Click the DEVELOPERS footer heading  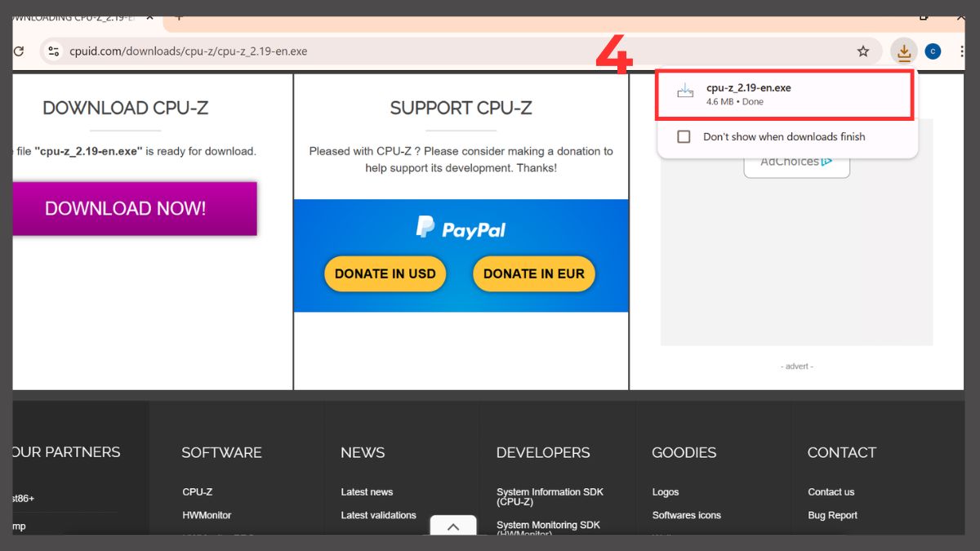click(543, 452)
